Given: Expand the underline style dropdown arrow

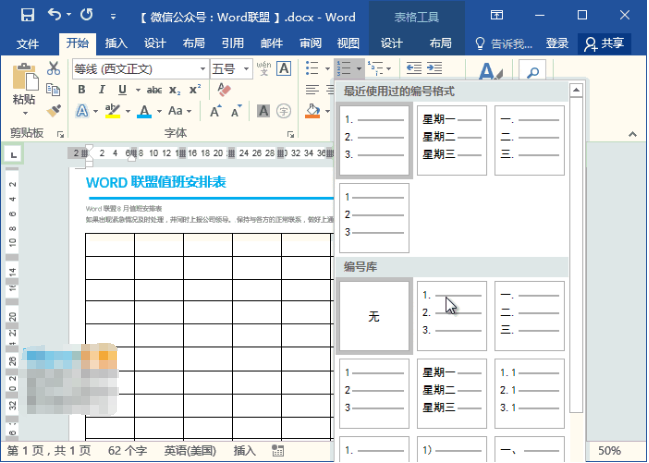Looking at the screenshot, I should click(x=138, y=90).
